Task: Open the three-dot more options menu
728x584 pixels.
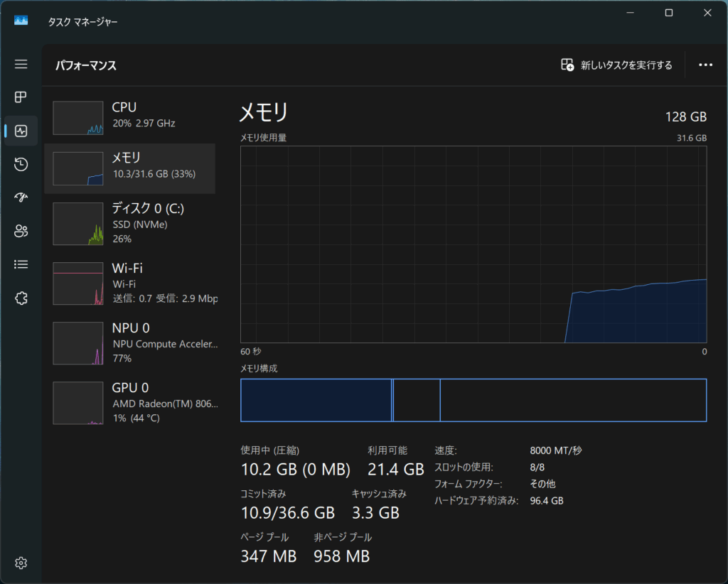Action: pyautogui.click(x=705, y=65)
